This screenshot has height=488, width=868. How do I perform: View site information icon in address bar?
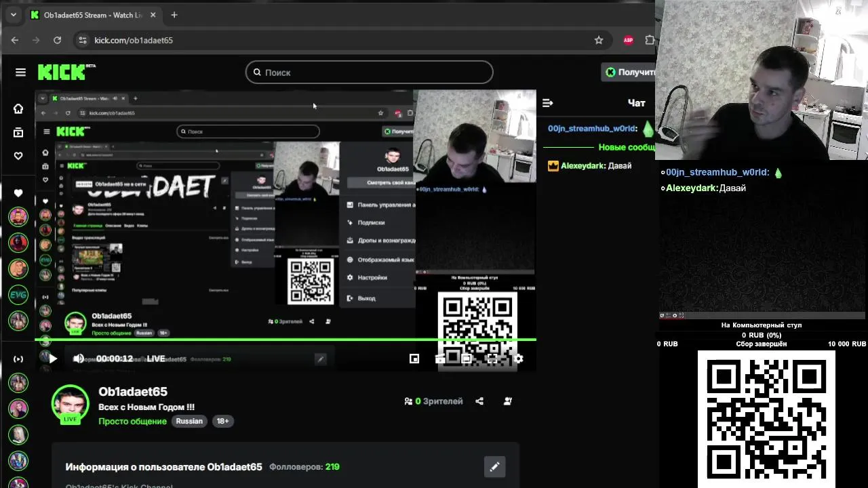click(x=83, y=40)
